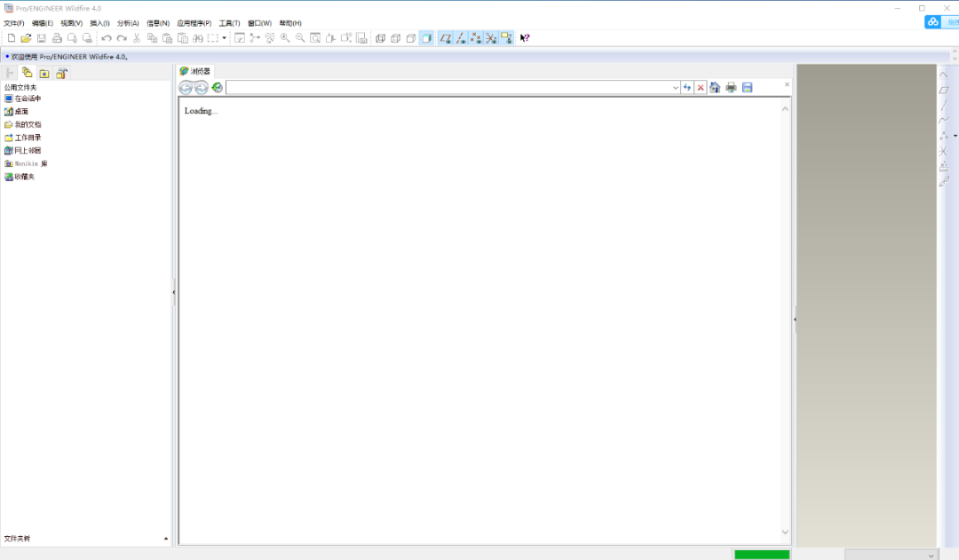This screenshot has height=560, width=959.
Task: Create a new file from the toolbar
Action: click(x=11, y=38)
